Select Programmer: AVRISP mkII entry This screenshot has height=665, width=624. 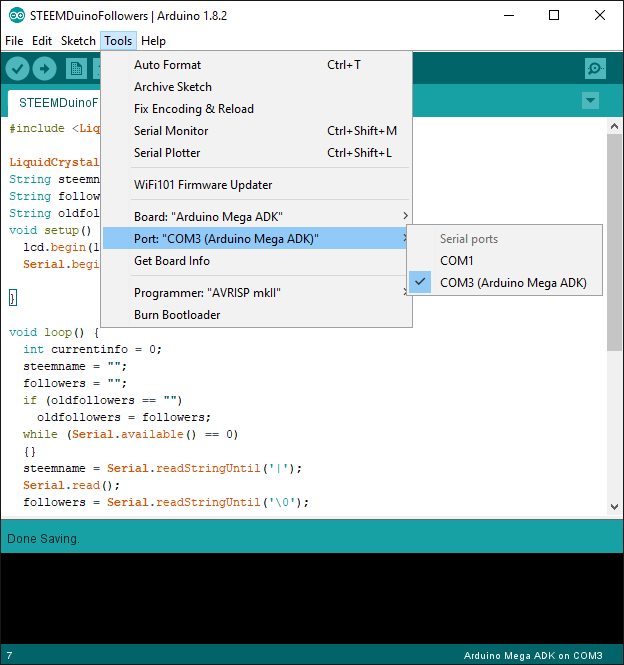(256, 293)
